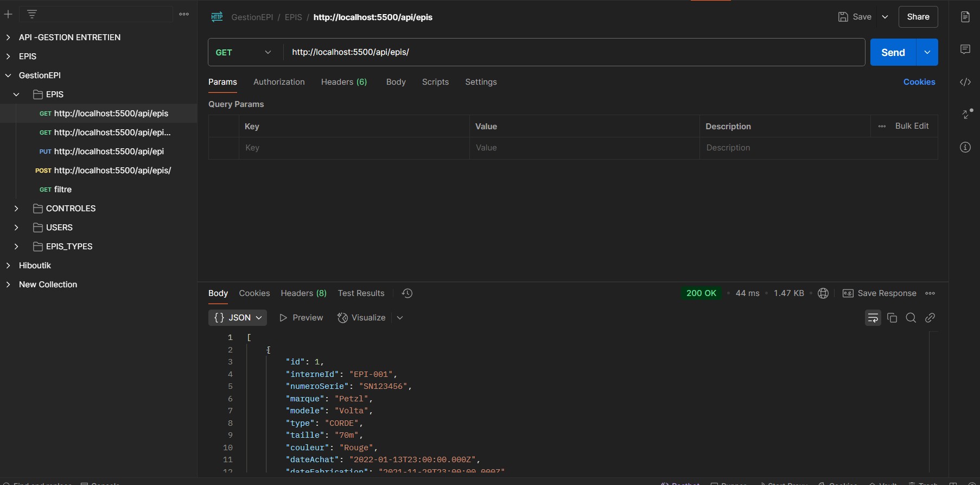The width and height of the screenshot is (980, 485).
Task: Click the query param Key field
Action: pyautogui.click(x=354, y=148)
